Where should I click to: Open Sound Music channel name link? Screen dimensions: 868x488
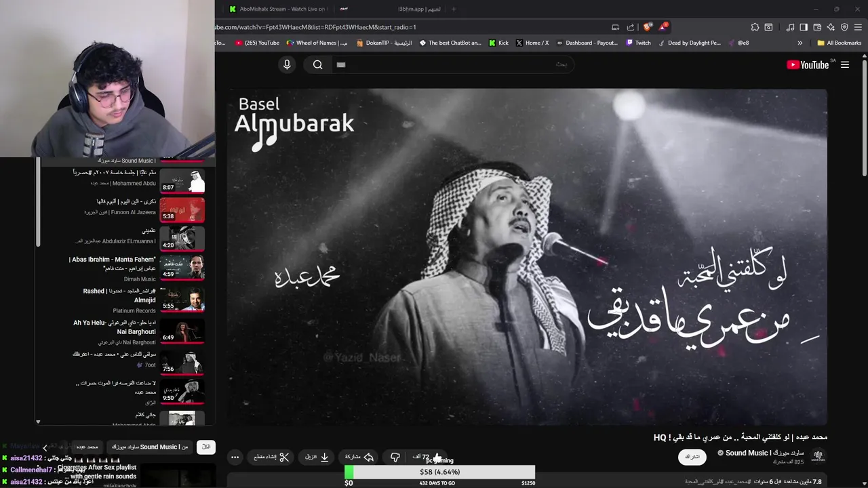(x=765, y=453)
